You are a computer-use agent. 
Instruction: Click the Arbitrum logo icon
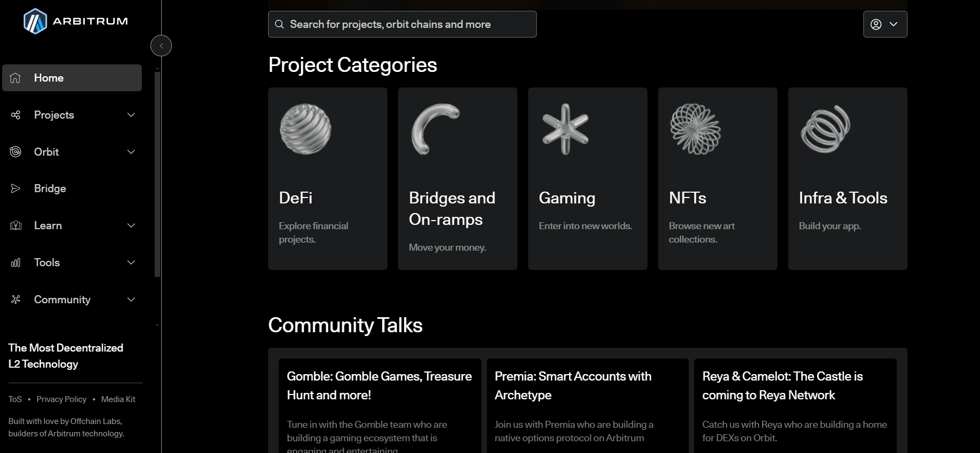pos(35,21)
